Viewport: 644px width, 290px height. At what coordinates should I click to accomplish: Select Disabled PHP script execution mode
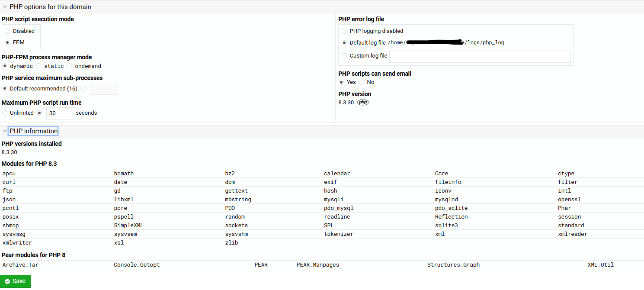point(7,31)
